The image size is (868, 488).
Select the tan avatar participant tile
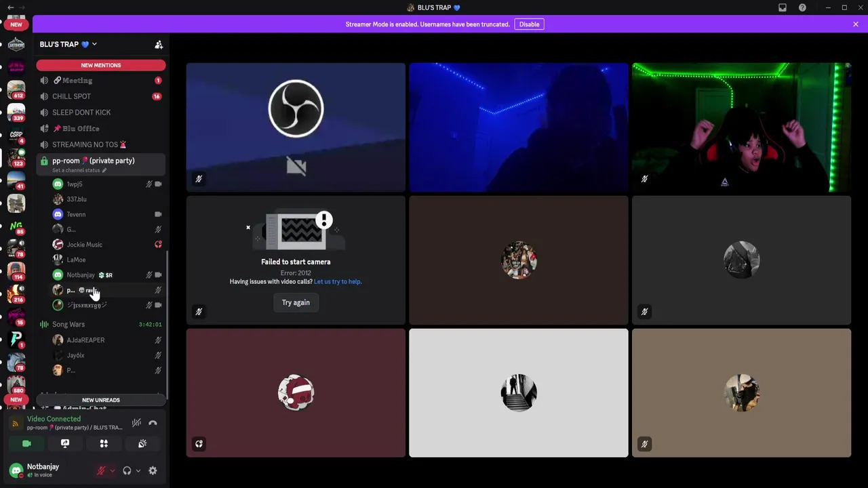click(741, 393)
